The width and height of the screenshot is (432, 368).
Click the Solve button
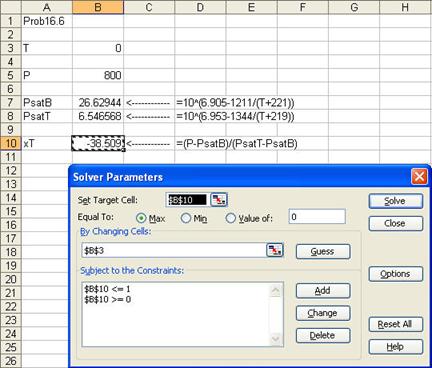click(396, 201)
